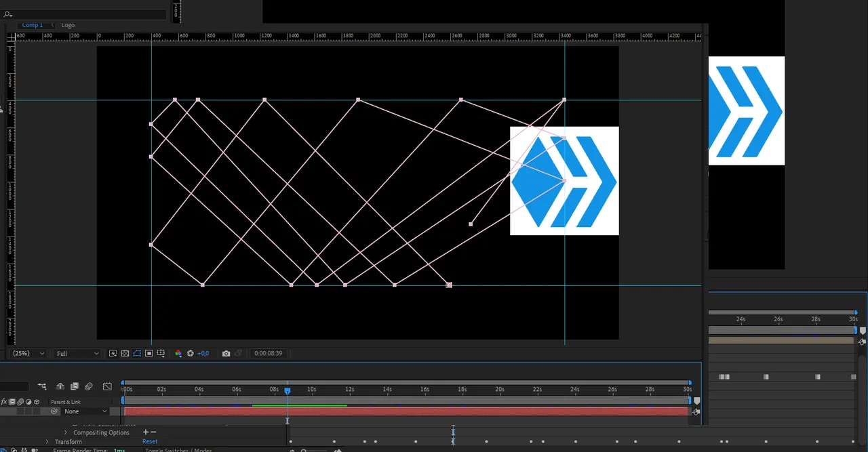Click the +0,0 exposure value
868x452 pixels.
[203, 354]
